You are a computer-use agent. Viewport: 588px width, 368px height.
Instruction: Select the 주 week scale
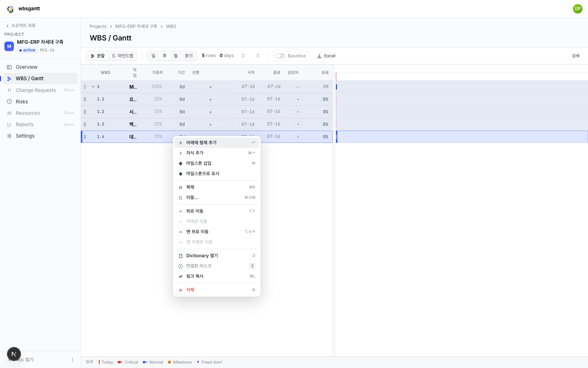(165, 56)
